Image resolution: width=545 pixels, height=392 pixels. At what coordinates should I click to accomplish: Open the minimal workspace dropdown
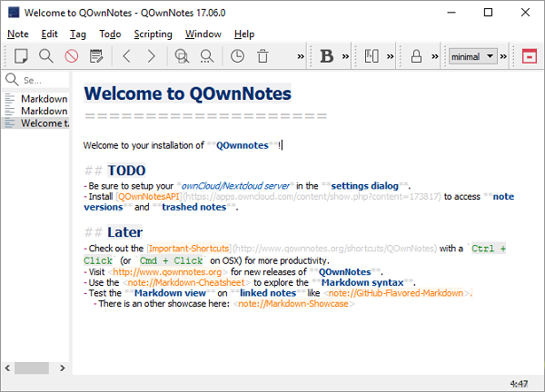472,56
